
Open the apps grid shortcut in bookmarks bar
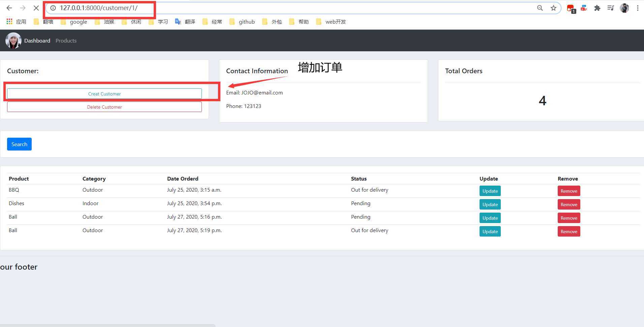(16, 22)
